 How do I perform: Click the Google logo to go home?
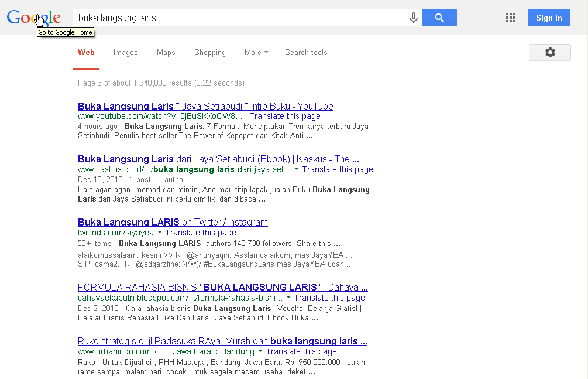tap(33, 17)
